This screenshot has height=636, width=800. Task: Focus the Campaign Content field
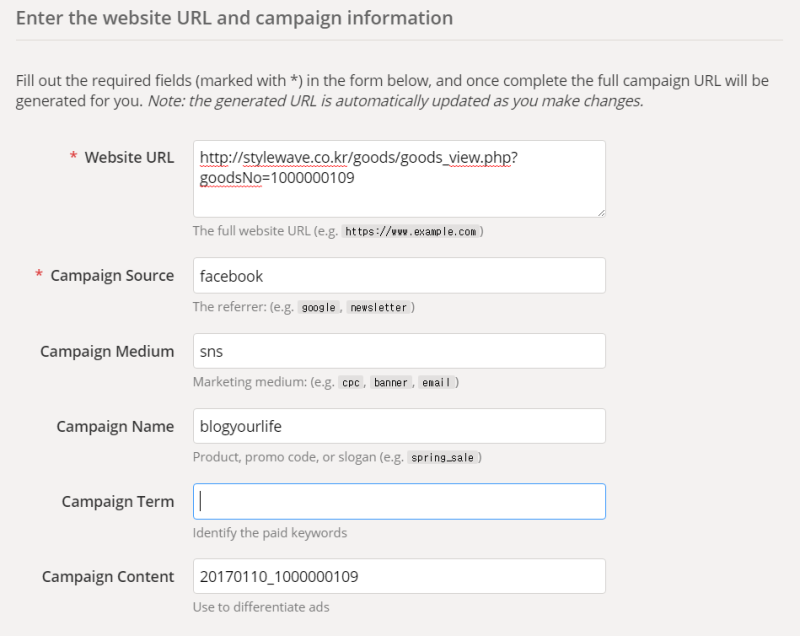tap(399, 576)
